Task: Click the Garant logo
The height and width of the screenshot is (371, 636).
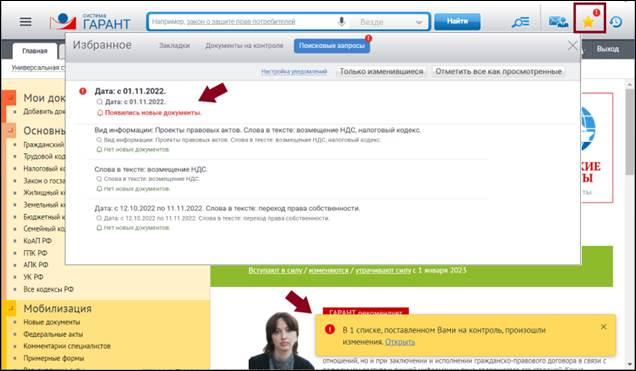Action: tap(90, 21)
